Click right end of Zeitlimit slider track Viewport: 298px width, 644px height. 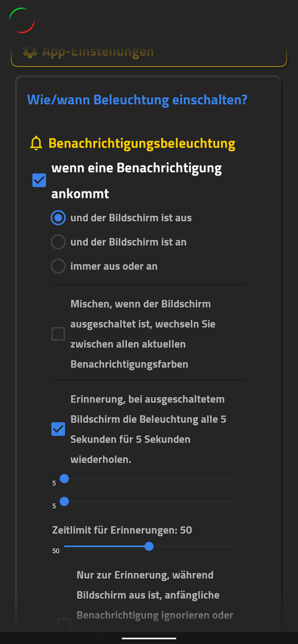pos(232,546)
